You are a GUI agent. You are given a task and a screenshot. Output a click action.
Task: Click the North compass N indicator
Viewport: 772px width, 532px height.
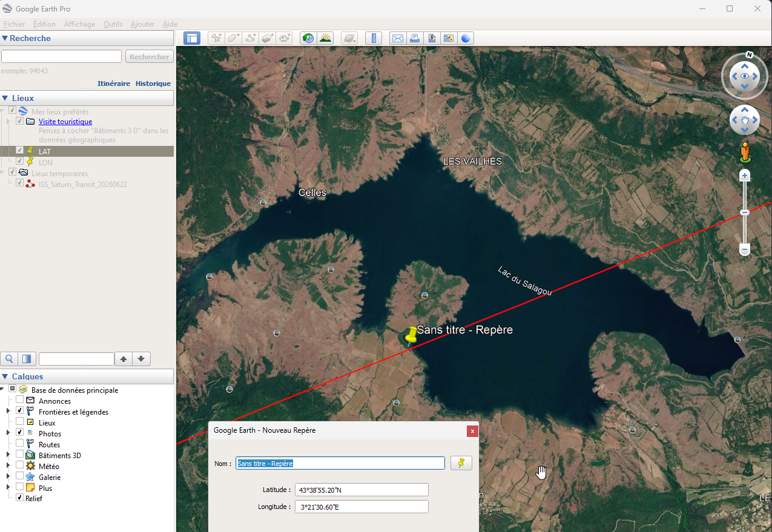[750, 54]
